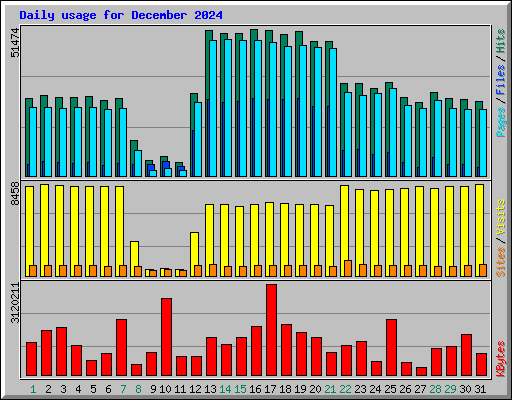Click day label 12 on the axis
Image resolution: width=512 pixels, height=400 pixels.
tap(195, 389)
